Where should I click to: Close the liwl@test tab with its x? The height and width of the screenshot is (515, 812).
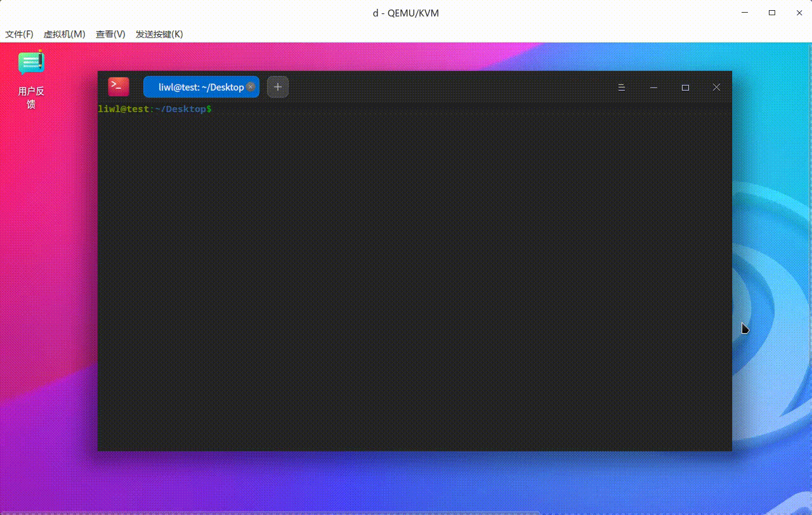251,87
